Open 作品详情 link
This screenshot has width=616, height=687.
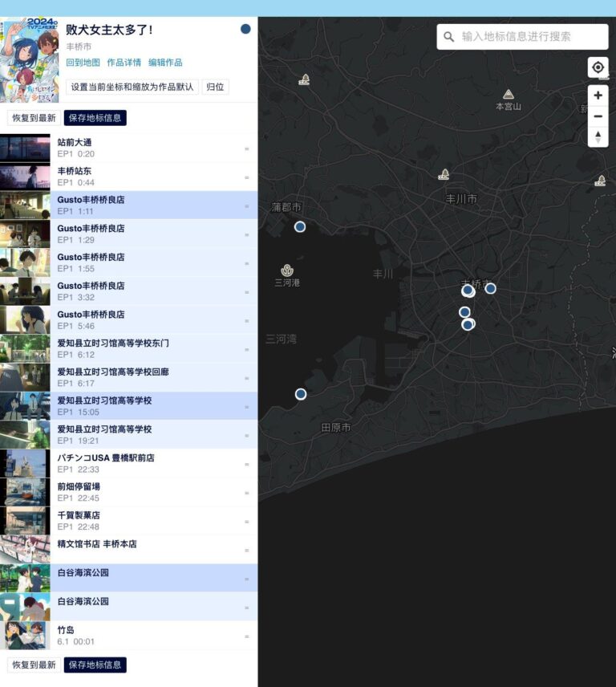(x=124, y=63)
